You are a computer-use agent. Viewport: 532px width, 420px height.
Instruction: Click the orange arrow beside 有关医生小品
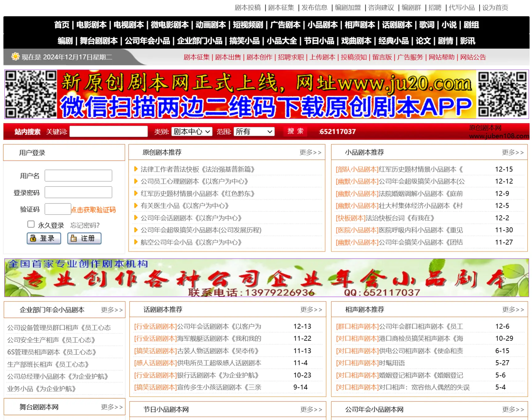click(x=136, y=206)
